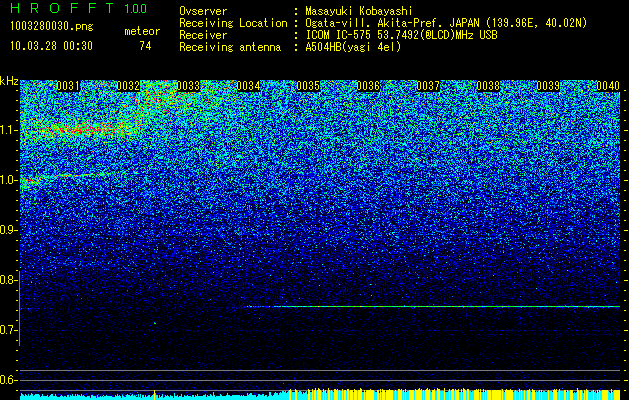
Task: Click ICOM IC-575 53.7492 MHz receiver text
Action: point(402,35)
